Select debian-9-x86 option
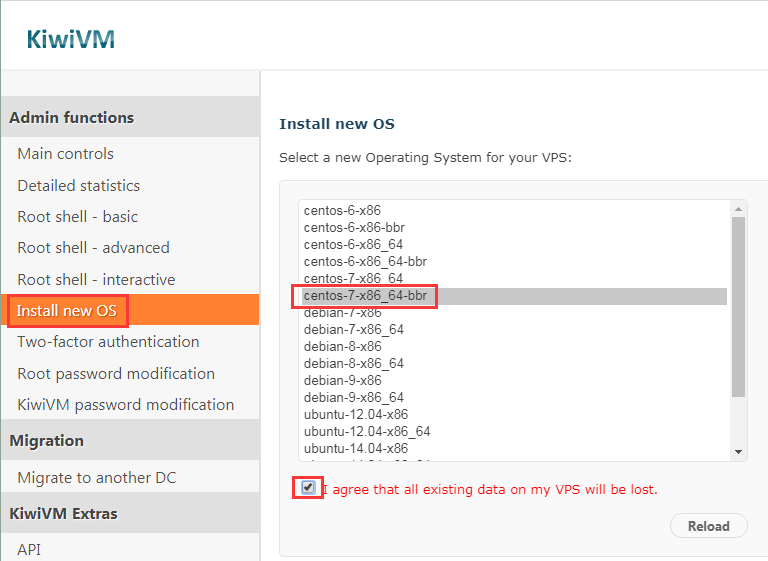This screenshot has width=768, height=561. pyautogui.click(x=513, y=381)
